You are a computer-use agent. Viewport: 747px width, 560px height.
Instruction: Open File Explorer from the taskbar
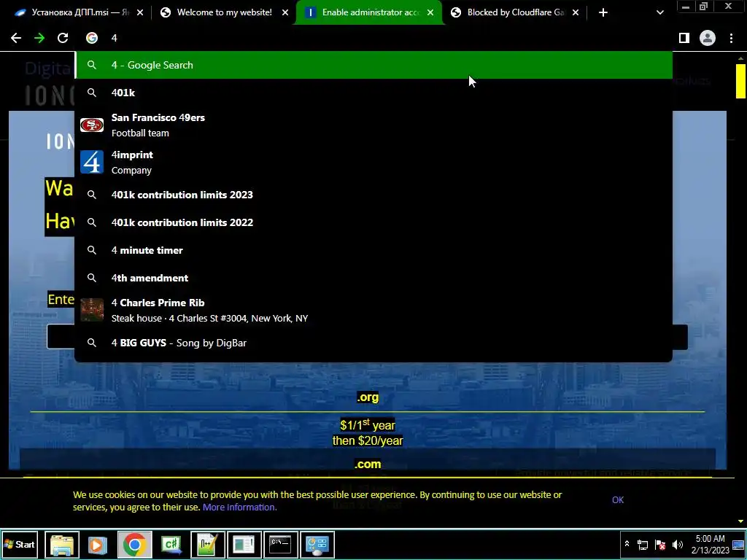[62, 544]
